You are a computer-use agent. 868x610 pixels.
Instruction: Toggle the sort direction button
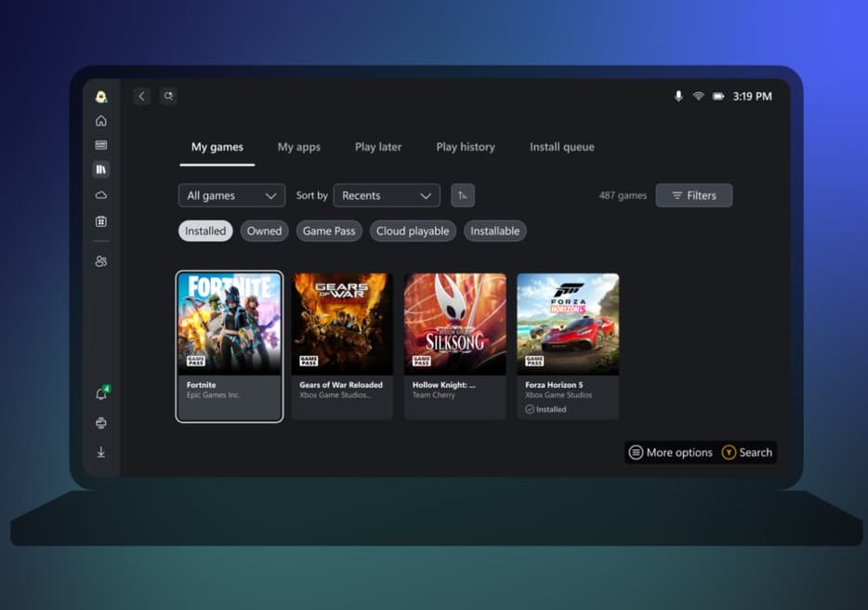462,195
